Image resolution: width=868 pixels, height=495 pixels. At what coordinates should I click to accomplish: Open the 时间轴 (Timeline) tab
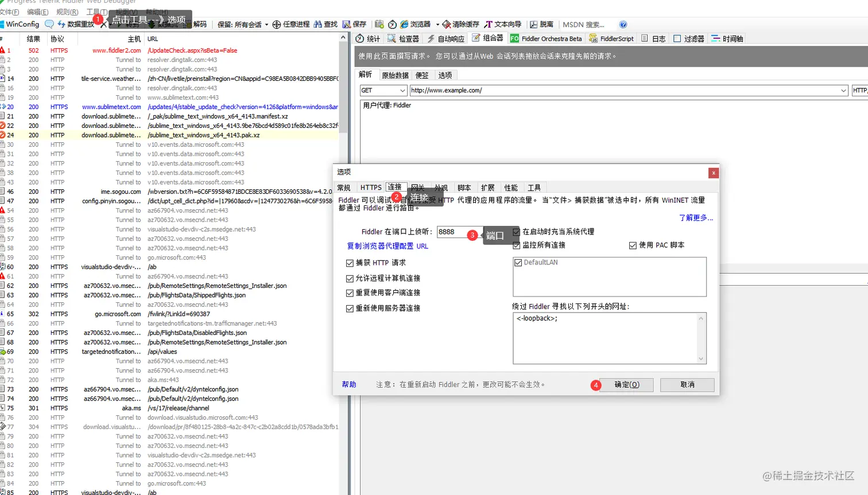tap(727, 38)
